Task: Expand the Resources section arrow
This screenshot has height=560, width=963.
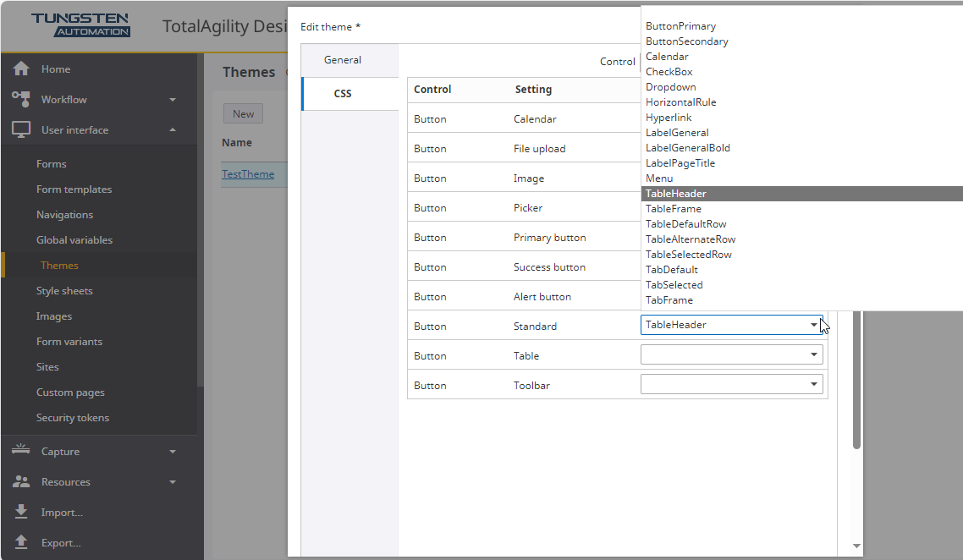Action: click(173, 482)
